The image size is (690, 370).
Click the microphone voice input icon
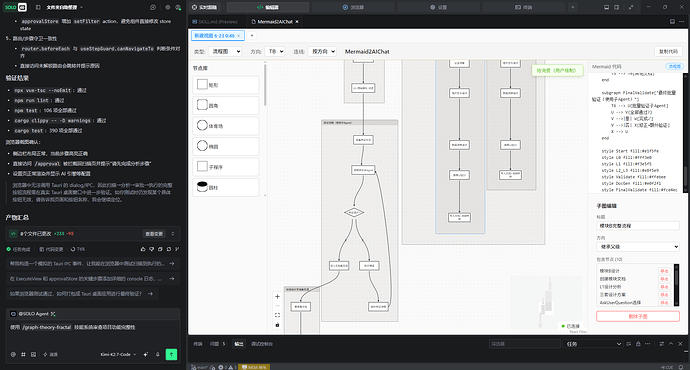(158, 354)
